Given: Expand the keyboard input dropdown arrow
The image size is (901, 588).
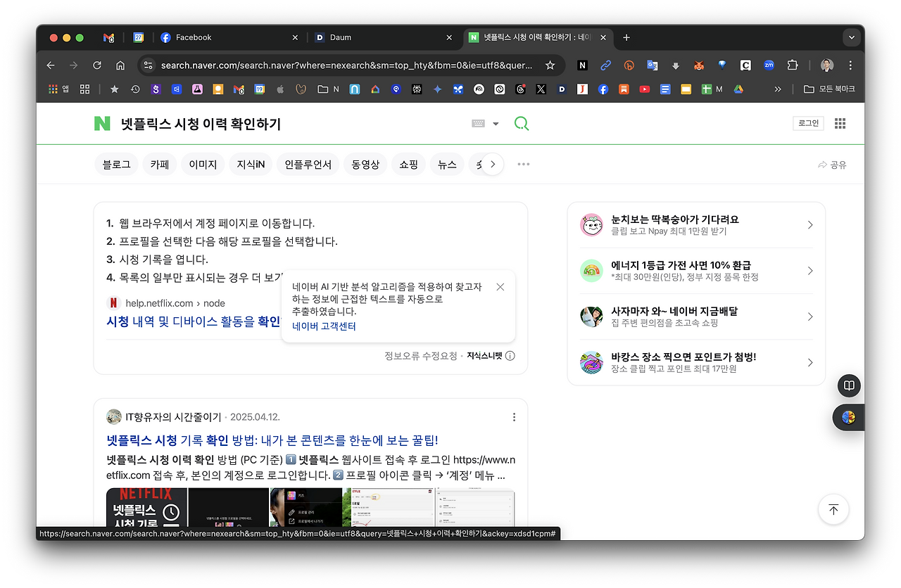Looking at the screenshot, I should tap(496, 124).
